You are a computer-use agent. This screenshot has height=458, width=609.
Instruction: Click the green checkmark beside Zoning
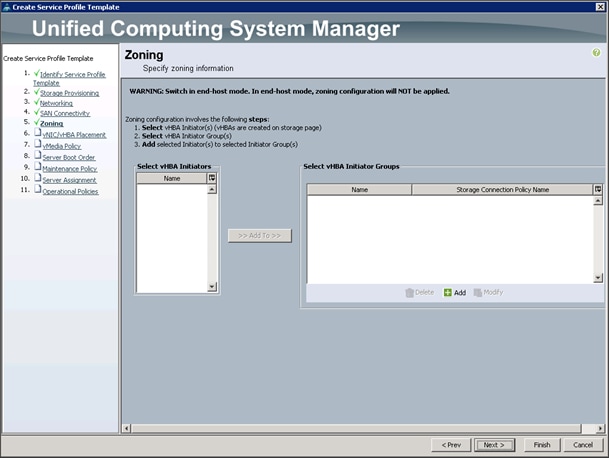(37, 122)
